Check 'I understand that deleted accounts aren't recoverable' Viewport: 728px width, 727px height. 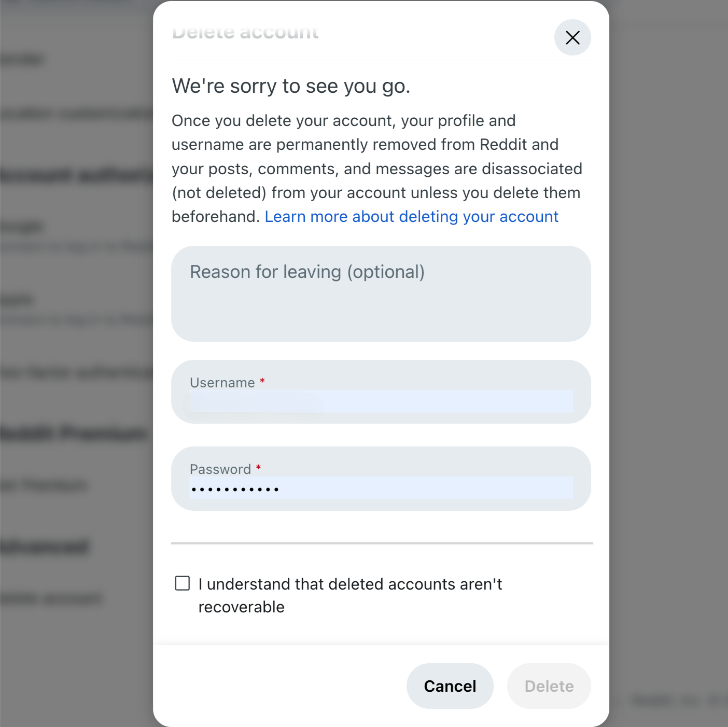pos(183,583)
